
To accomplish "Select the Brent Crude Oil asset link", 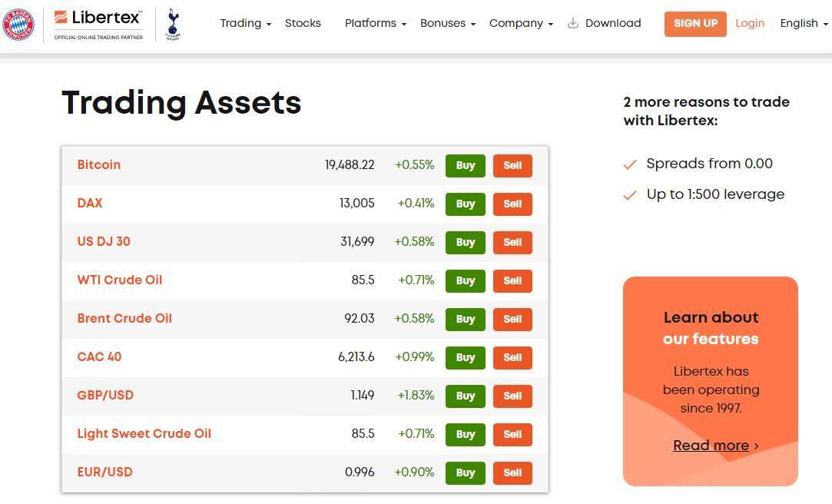I will (124, 319).
